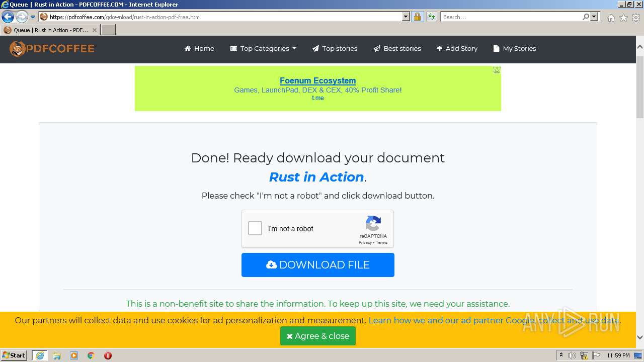Open Best stories page

tap(397, 49)
